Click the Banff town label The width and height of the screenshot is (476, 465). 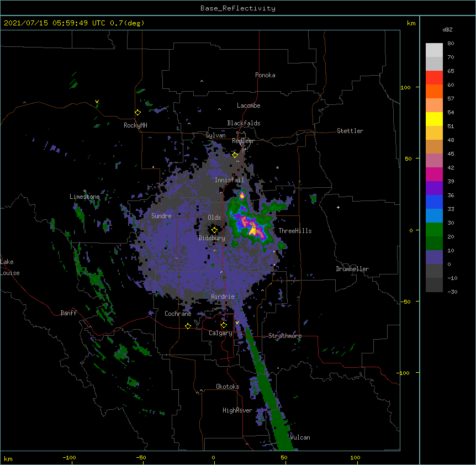pyautogui.click(x=68, y=313)
